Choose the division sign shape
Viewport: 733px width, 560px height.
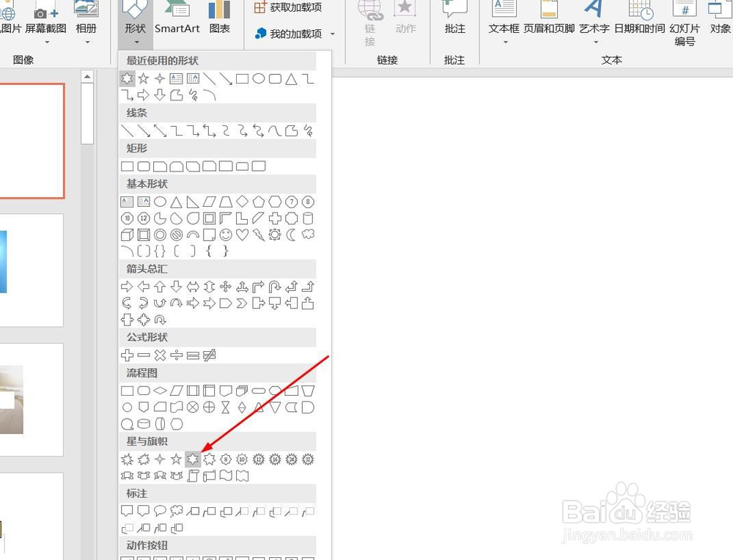tap(176, 355)
